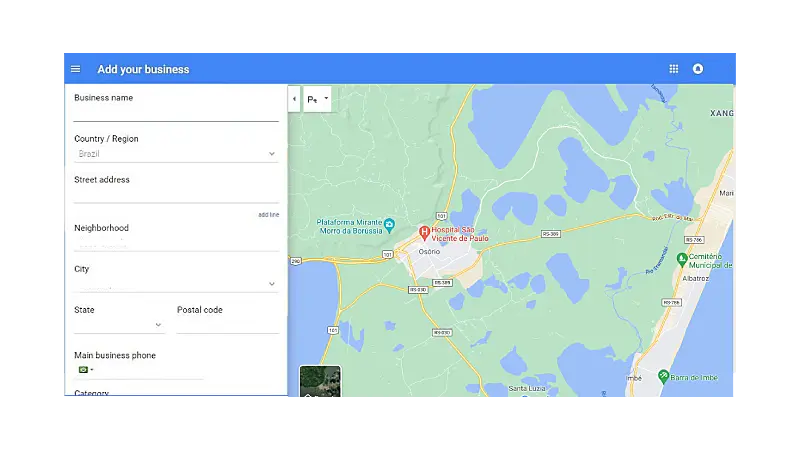Click the 290 highway shield on map
Viewport: 800px width, 450px height.
296,261
